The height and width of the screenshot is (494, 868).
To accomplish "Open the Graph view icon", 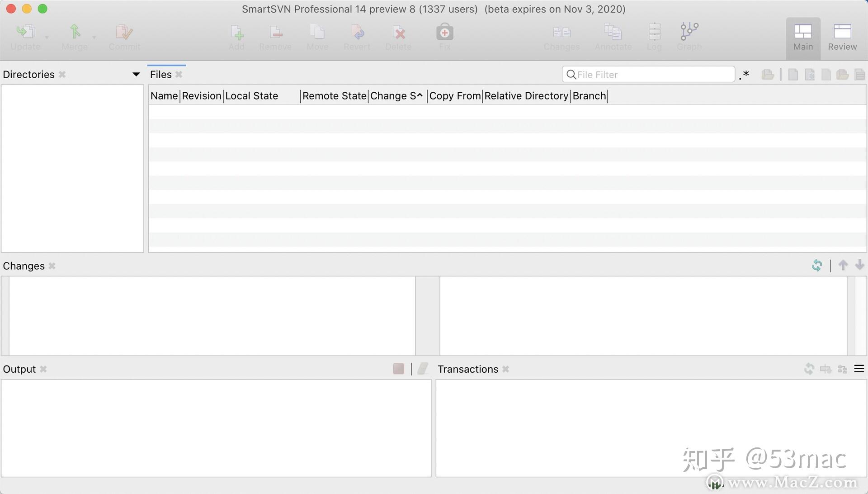I will (689, 32).
